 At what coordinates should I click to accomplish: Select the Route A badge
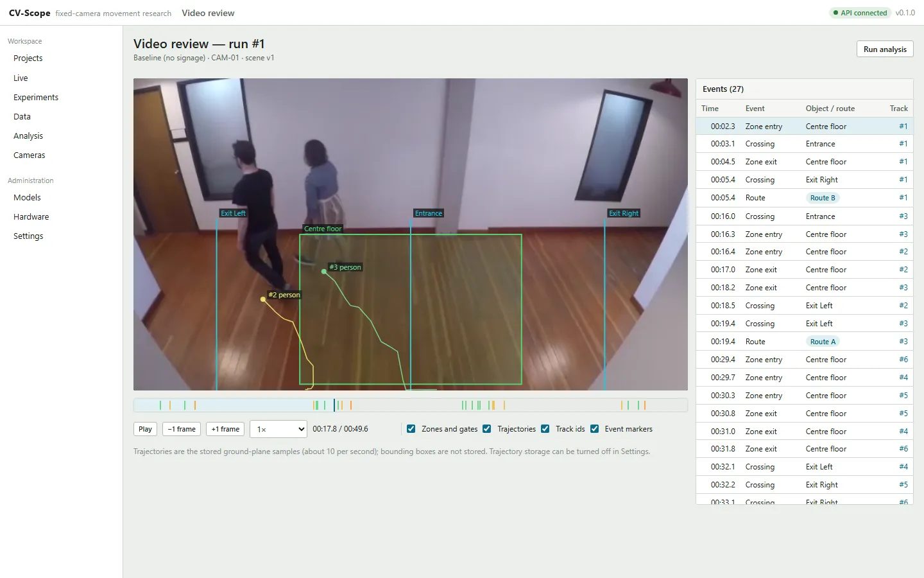(x=823, y=342)
